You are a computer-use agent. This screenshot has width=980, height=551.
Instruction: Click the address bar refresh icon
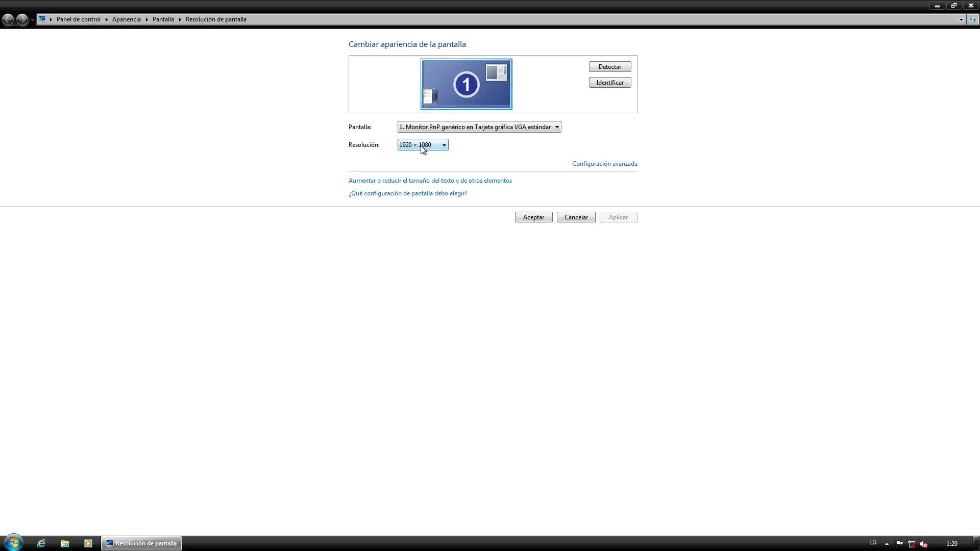pos(973,19)
